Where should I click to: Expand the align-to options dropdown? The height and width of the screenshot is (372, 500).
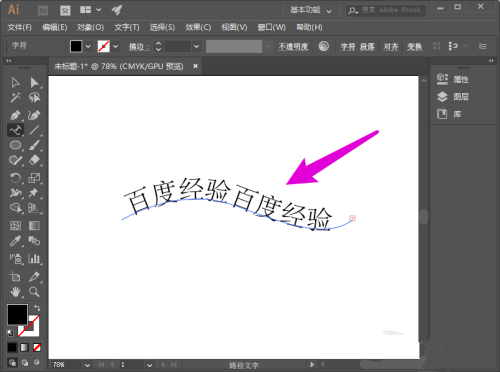point(465,46)
